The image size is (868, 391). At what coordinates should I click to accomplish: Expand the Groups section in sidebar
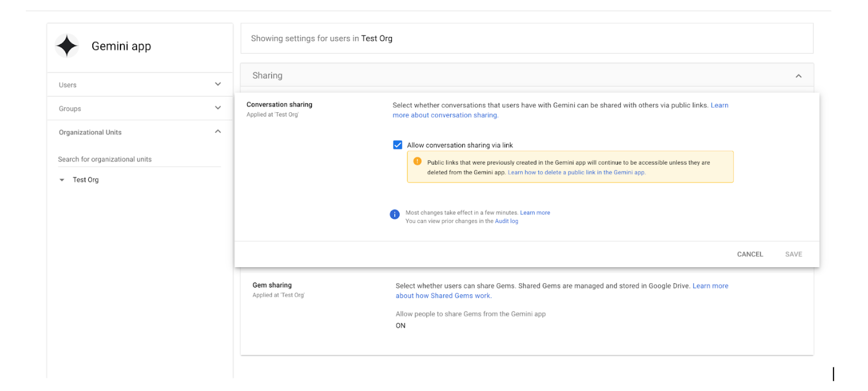point(218,108)
